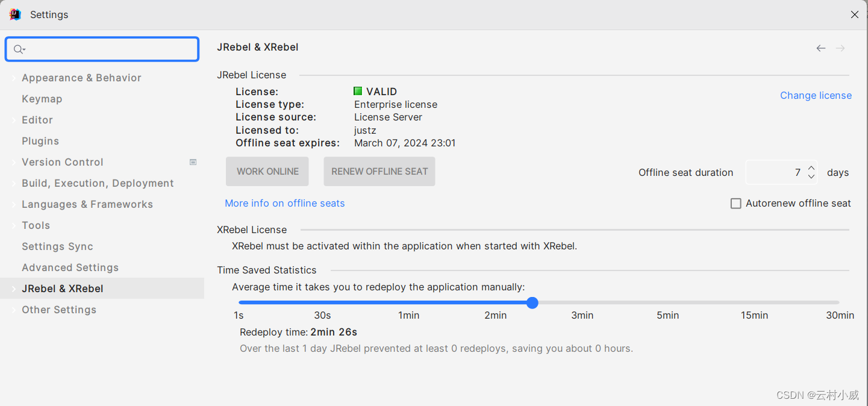Expand Appearance & Behavior section
The image size is (868, 406).
[13, 78]
